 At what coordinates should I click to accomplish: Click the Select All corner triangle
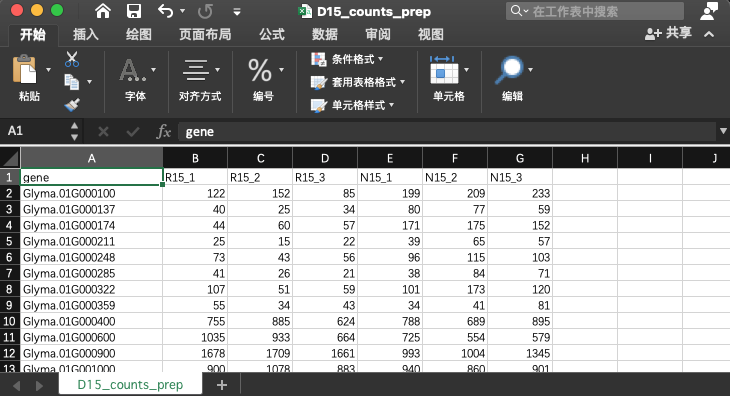[x=10, y=158]
